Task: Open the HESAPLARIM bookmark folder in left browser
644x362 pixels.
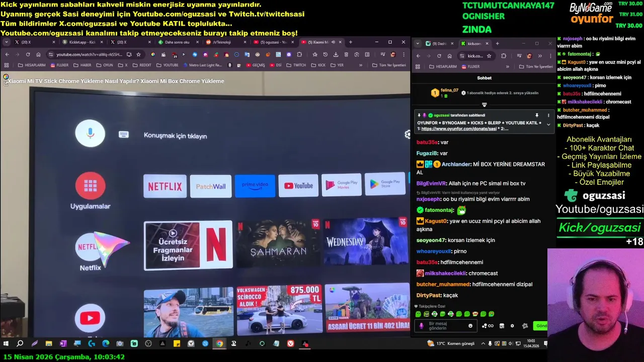Action: tap(32, 65)
